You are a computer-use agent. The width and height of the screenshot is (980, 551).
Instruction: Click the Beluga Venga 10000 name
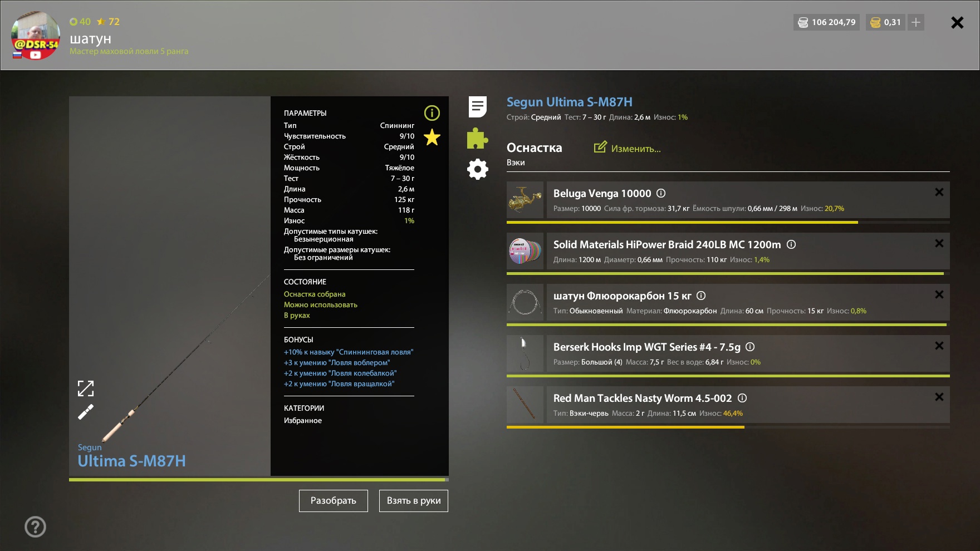602,193
